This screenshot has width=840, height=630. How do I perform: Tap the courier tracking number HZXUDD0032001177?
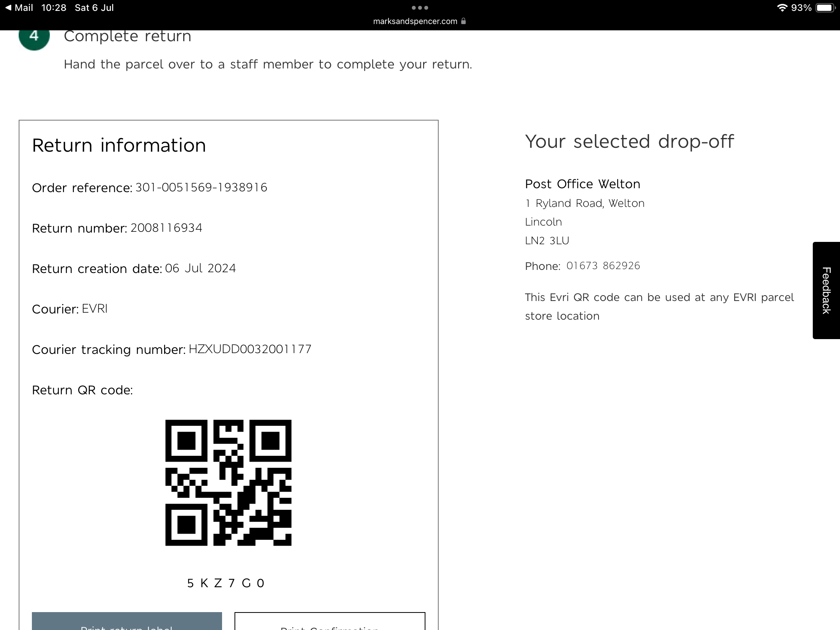point(250,349)
